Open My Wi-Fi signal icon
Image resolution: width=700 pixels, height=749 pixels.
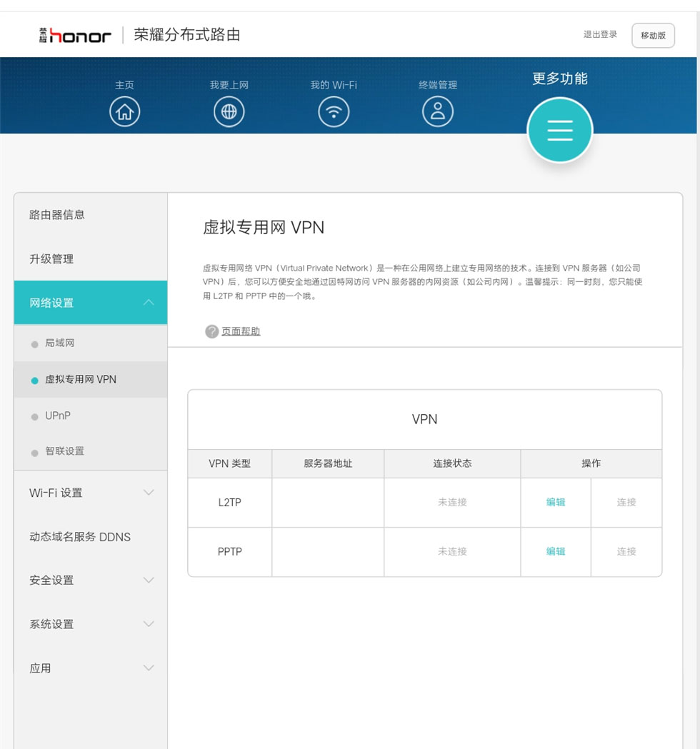(334, 112)
